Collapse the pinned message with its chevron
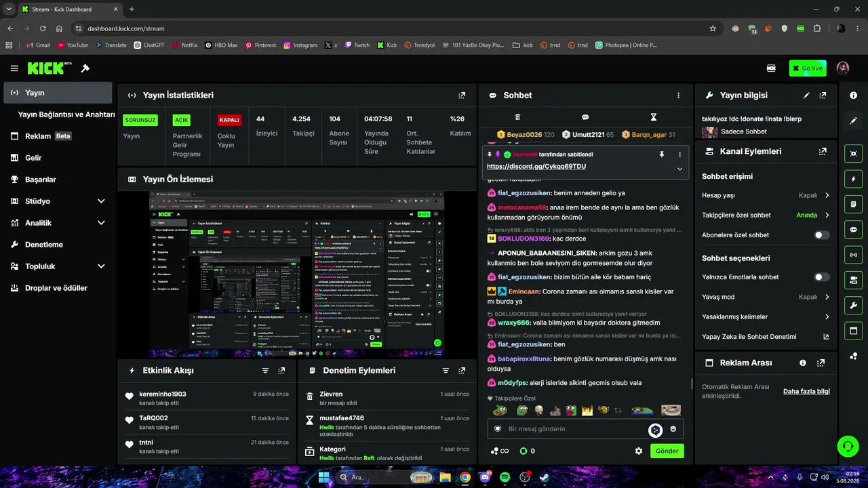Screen dimensions: 868x488 (679, 169)
